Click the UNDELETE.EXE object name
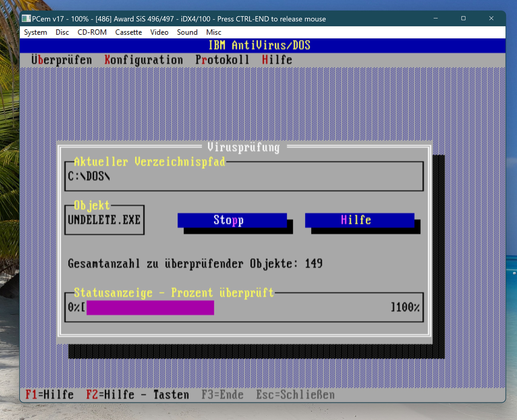 click(104, 220)
